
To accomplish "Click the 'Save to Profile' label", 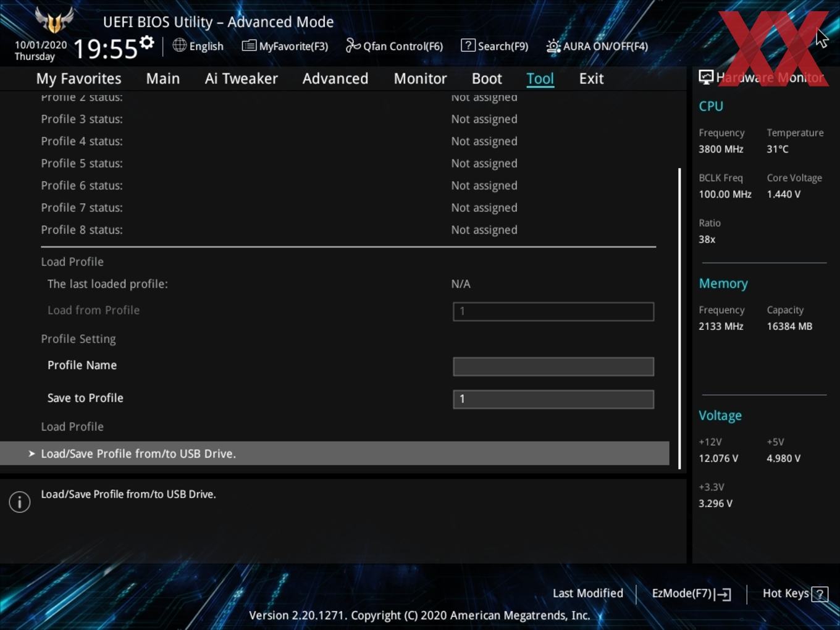I will click(x=85, y=398).
